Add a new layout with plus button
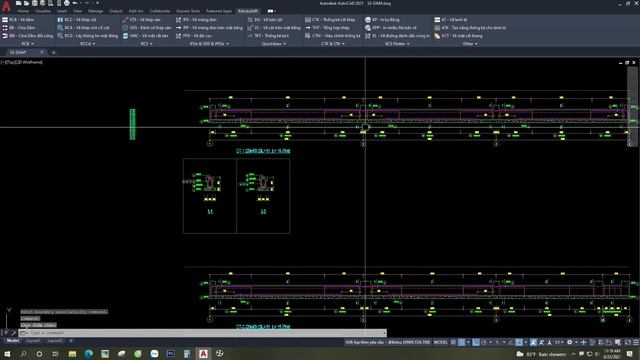Image resolution: width=640 pixels, height=360 pixels. coord(71,340)
